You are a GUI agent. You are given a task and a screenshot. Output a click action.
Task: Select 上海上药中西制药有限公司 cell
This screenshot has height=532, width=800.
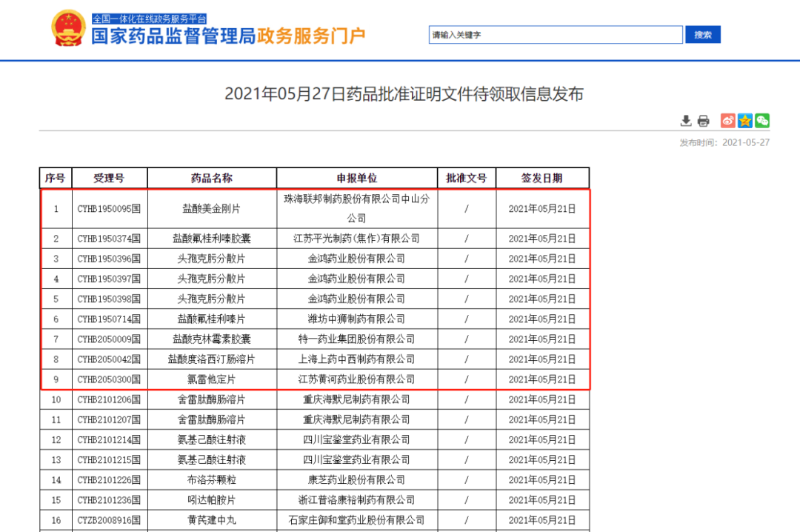[356, 359]
